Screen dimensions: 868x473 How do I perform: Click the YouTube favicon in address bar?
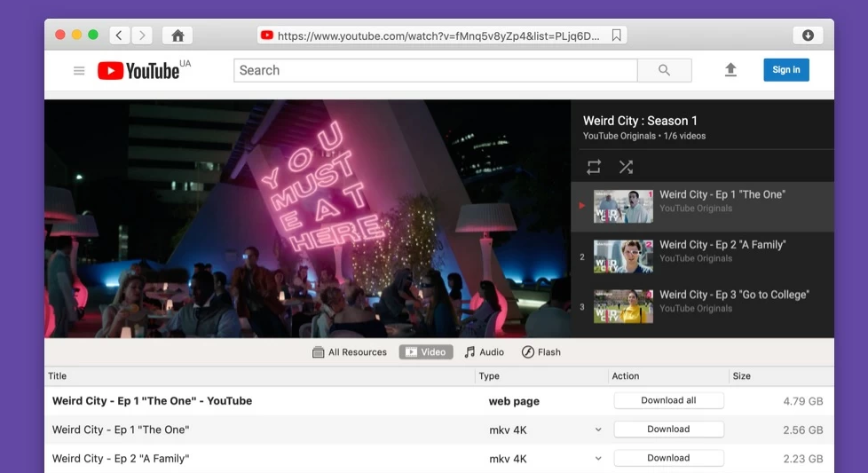point(267,35)
